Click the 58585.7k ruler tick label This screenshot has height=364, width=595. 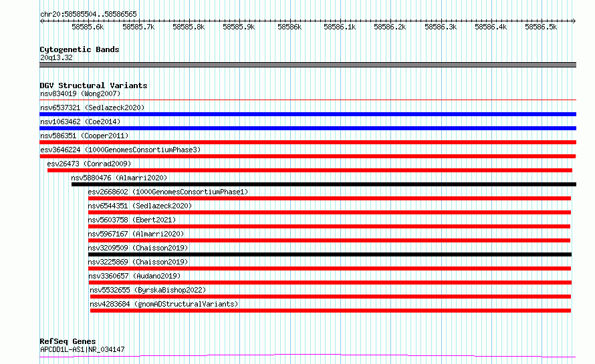coord(138,27)
